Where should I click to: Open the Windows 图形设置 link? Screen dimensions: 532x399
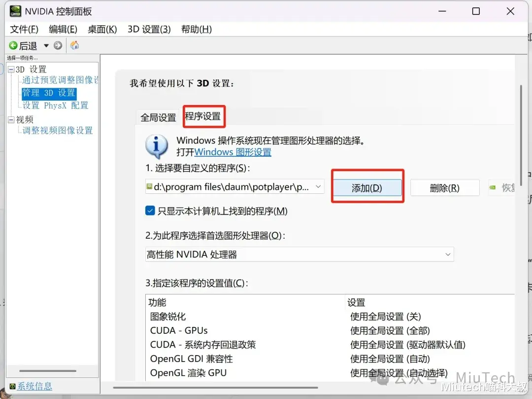coord(233,152)
